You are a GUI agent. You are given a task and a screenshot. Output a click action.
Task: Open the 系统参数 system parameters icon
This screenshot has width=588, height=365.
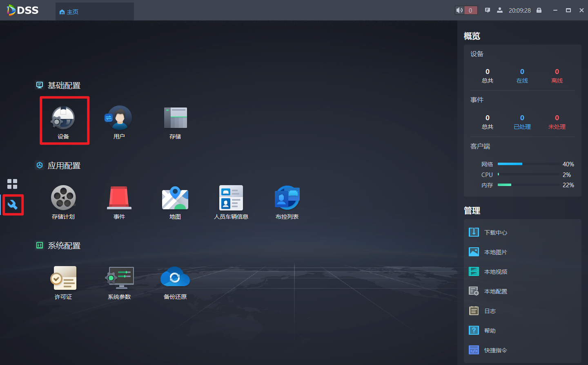click(x=119, y=278)
